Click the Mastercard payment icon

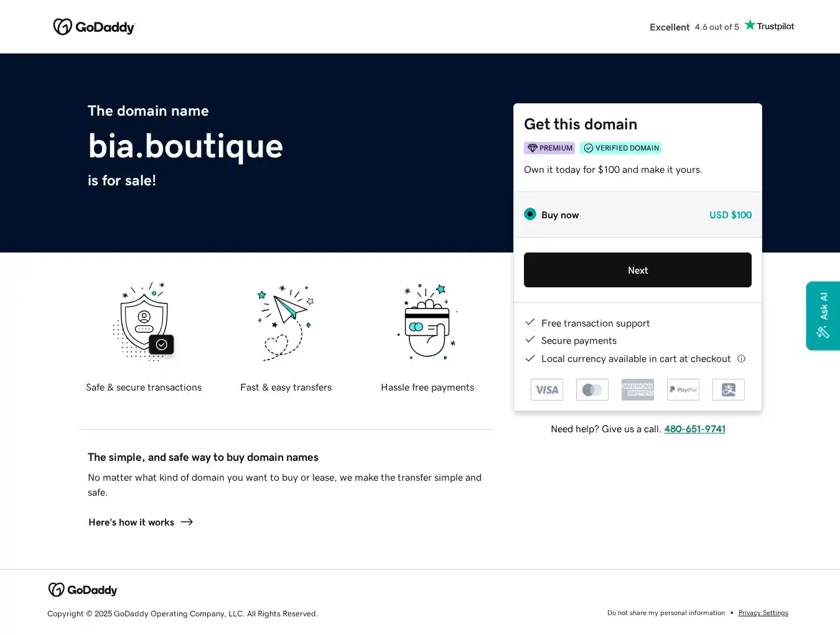[x=592, y=389]
